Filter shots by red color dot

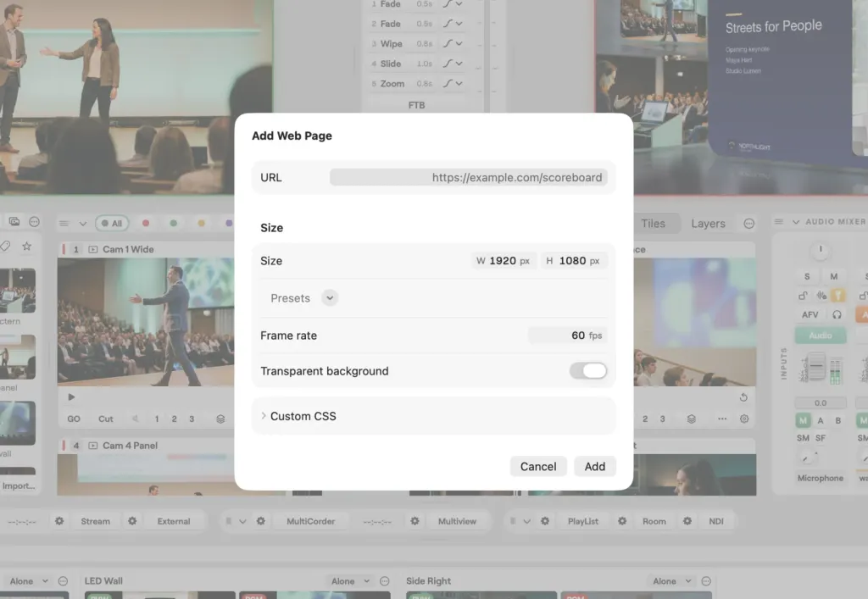click(146, 223)
